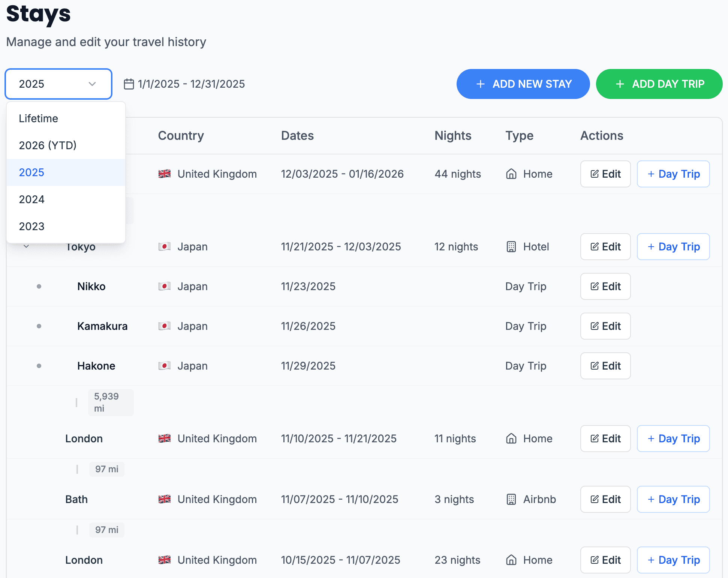The image size is (728, 578).
Task: Select the highlighted 2025 option
Action: pos(31,172)
